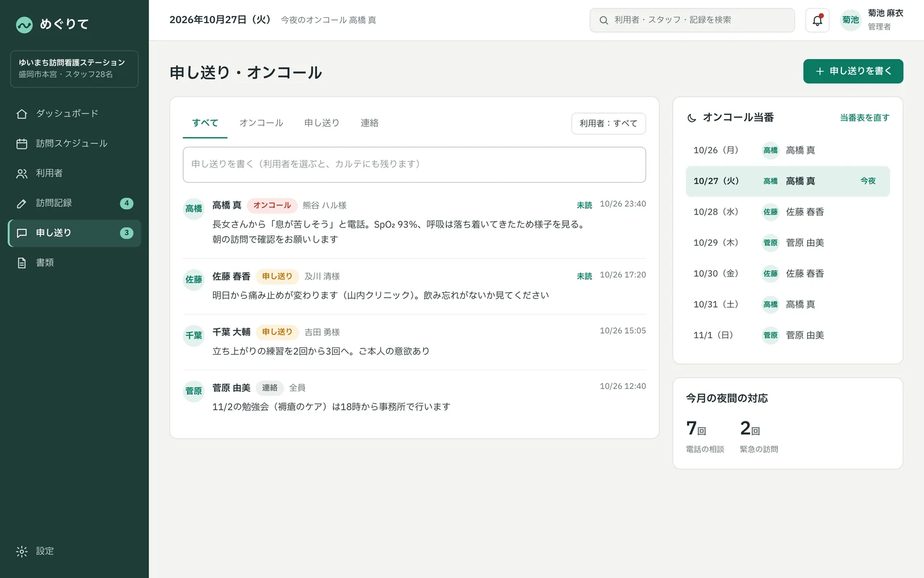The height and width of the screenshot is (578, 924).
Task: Click the 2回 緊急の訪問 statistic
Action: point(759,436)
